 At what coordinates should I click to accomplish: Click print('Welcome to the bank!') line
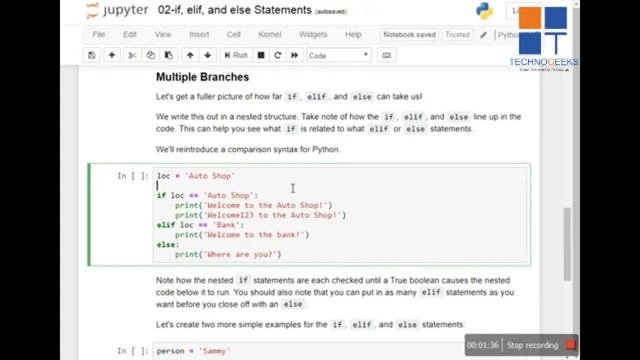tap(242, 235)
